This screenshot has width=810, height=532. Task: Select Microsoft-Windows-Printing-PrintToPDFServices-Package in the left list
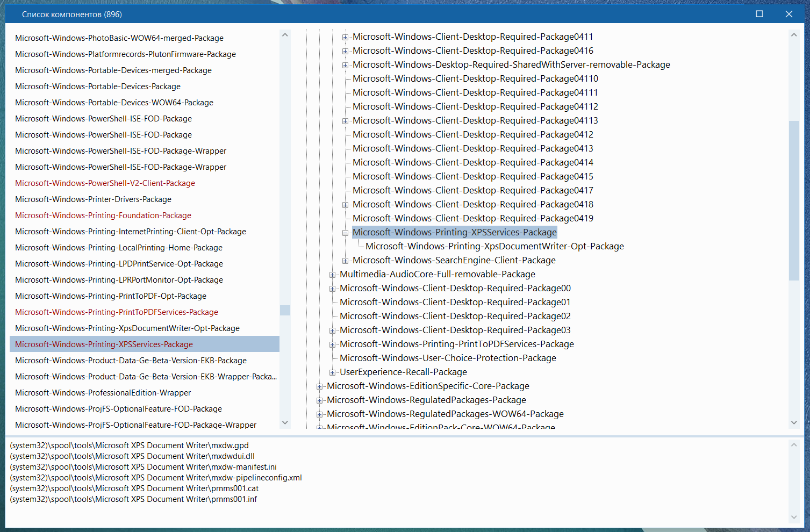click(x=117, y=312)
